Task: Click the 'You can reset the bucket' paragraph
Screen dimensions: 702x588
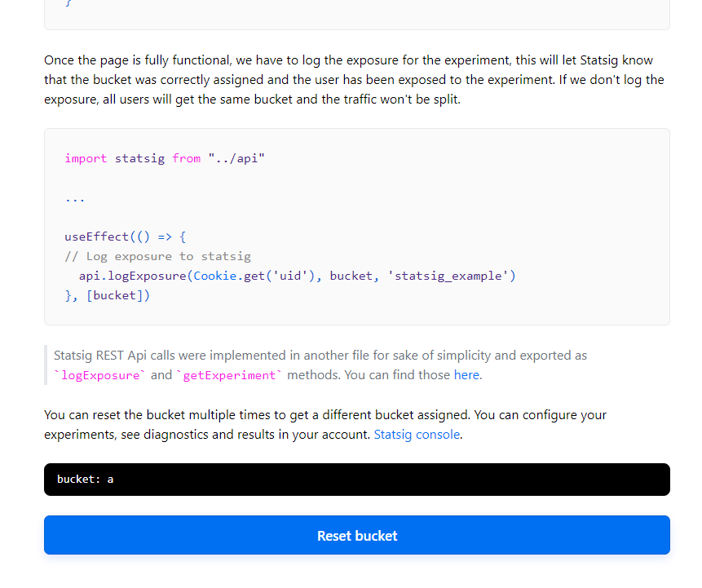Action: tap(325, 425)
